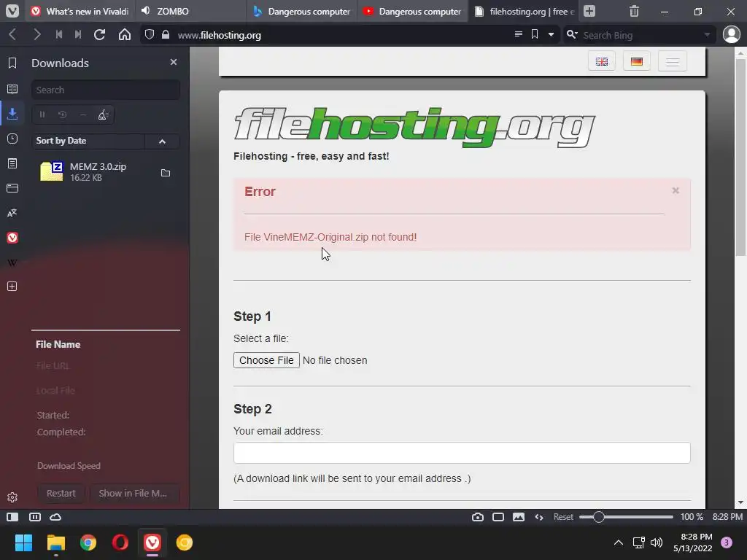This screenshot has height=560, width=747.
Task: Expand the address bar history dropdown
Action: click(551, 35)
